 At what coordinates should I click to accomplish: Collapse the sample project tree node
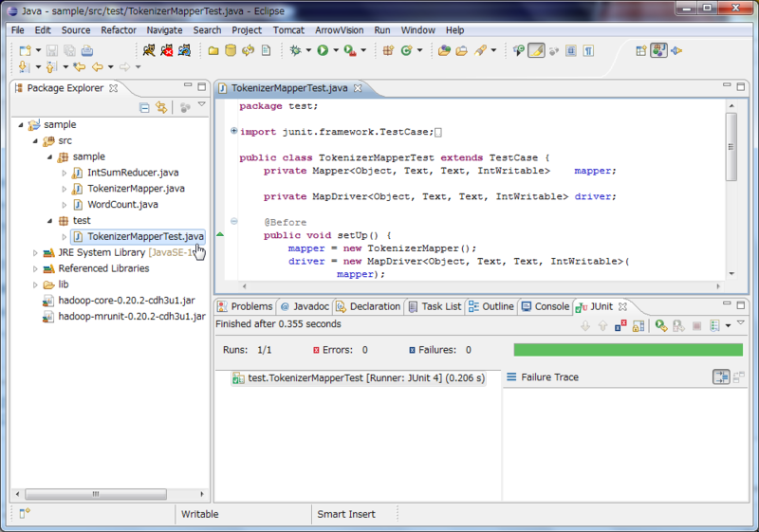(x=21, y=125)
